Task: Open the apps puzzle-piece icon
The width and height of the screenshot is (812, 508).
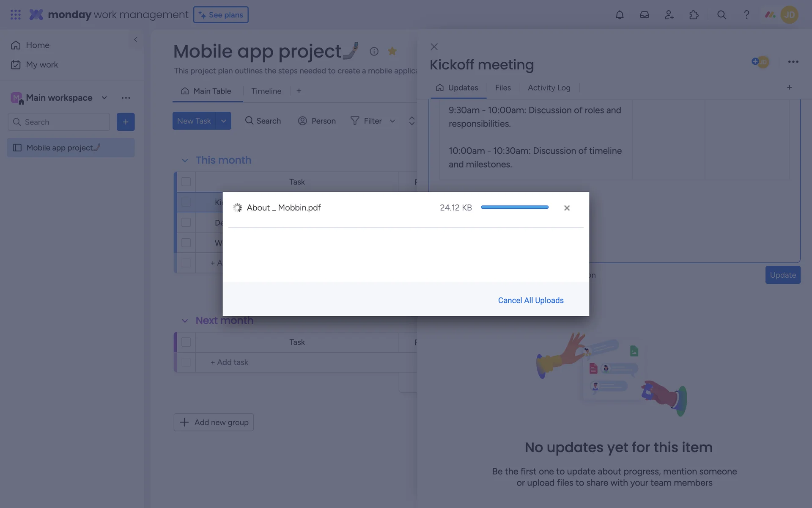Action: (694, 15)
